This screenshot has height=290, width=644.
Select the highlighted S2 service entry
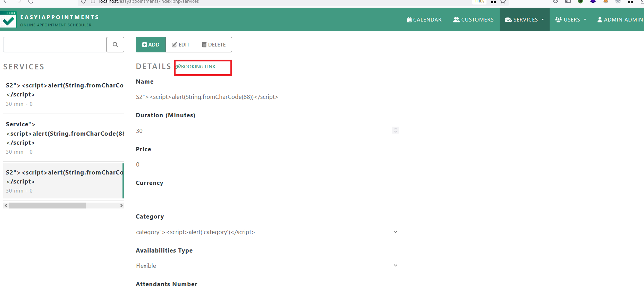coord(63,181)
